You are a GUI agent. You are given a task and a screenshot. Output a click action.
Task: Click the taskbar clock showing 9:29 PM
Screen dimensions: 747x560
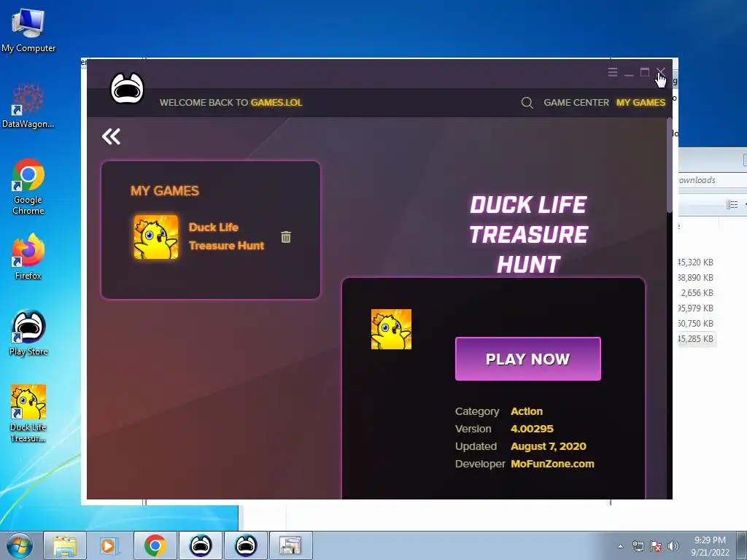point(710,546)
